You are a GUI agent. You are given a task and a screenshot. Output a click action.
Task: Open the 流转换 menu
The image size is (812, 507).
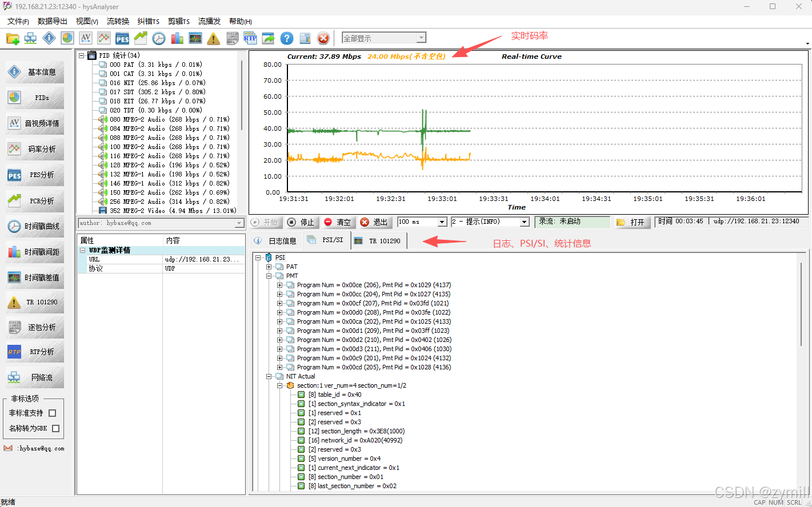118,21
